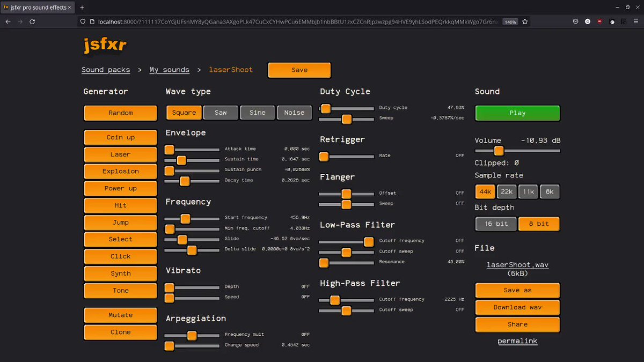Click the Save as button
The height and width of the screenshot is (362, 644).
tap(518, 291)
